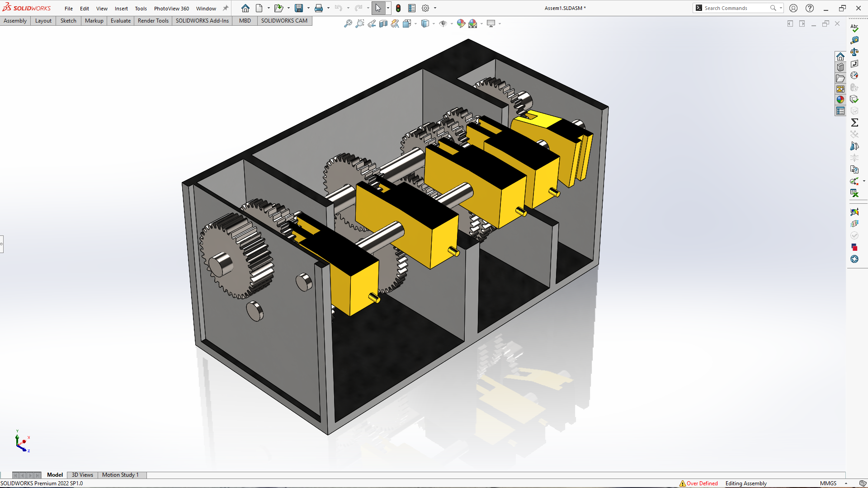Expand the Save dropdown arrow
Screen dimensions: 868x488
click(x=308, y=8)
